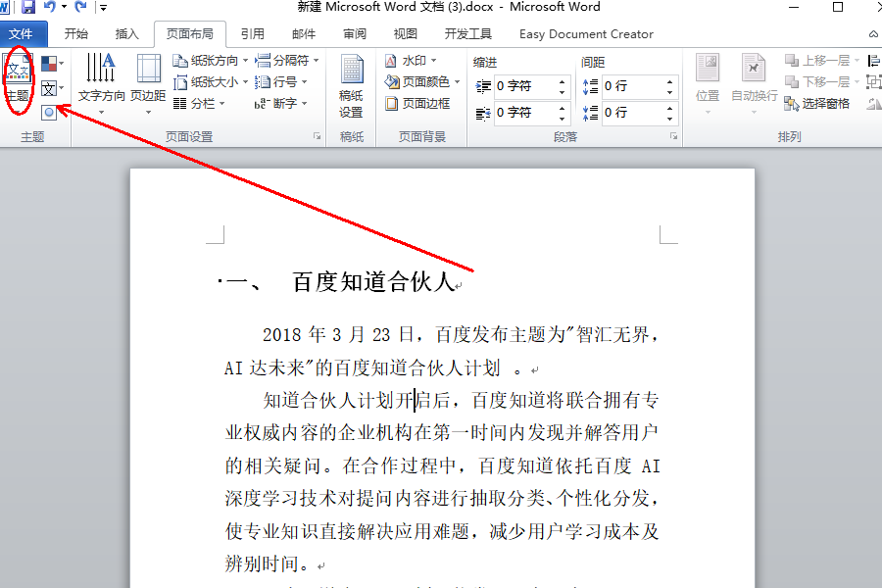Open paper size (纸张大小) dropdown
This screenshot has width=882, height=588.
(211, 82)
